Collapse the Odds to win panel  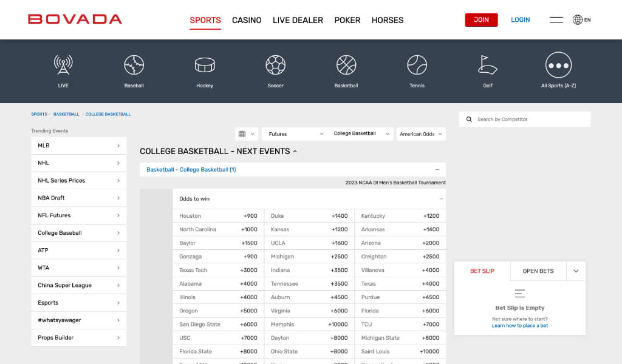441,199
